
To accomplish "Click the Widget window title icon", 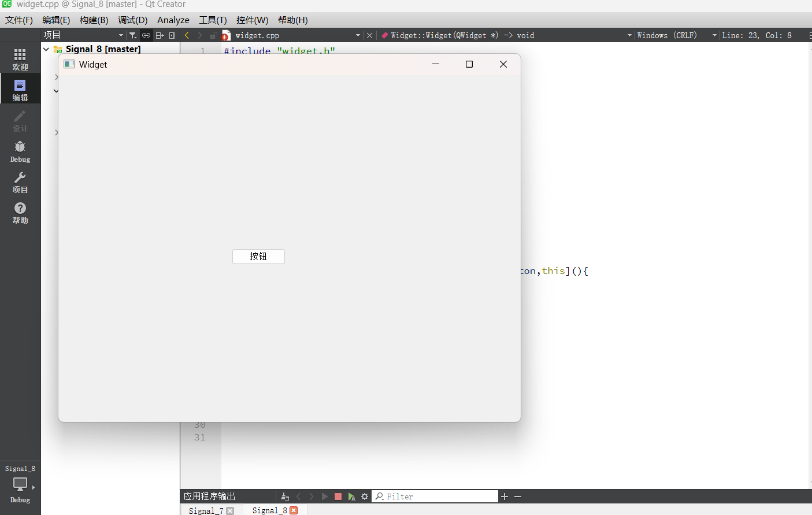I will click(69, 64).
